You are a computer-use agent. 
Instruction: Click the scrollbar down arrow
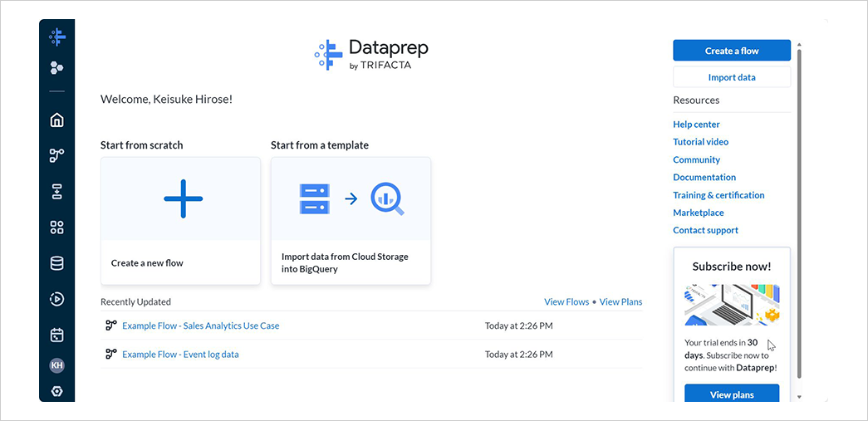coord(799,397)
